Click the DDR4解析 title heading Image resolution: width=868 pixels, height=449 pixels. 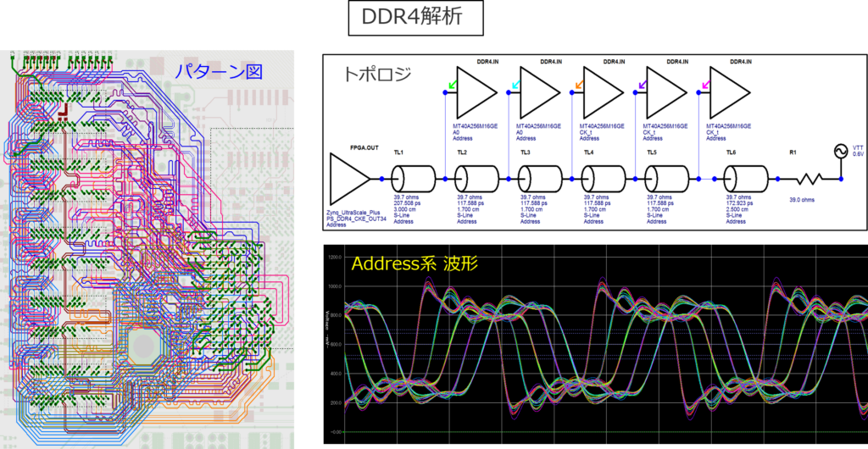pos(412,17)
